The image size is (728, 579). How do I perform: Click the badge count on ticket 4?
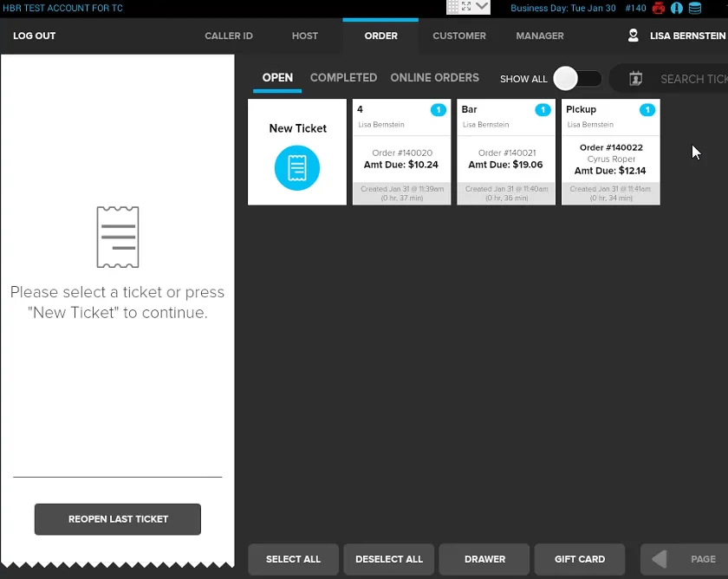point(439,110)
